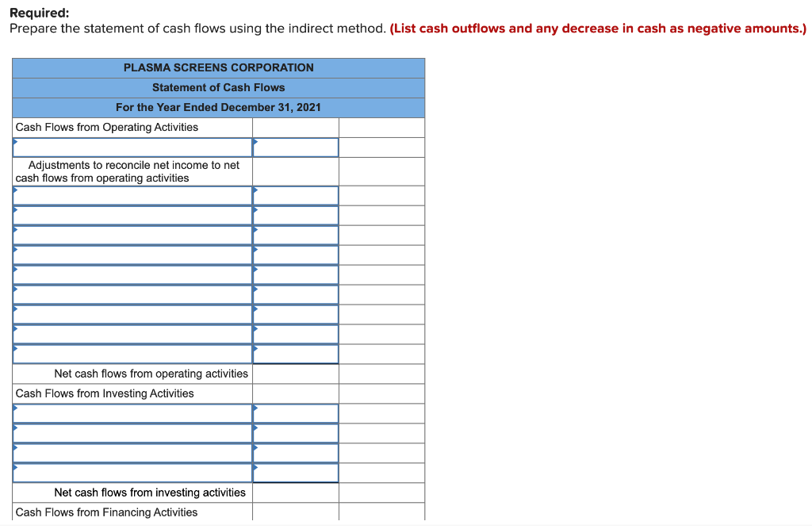Open the third adjustments row label dropdown
812x529 pixels.
pyautogui.click(x=132, y=235)
